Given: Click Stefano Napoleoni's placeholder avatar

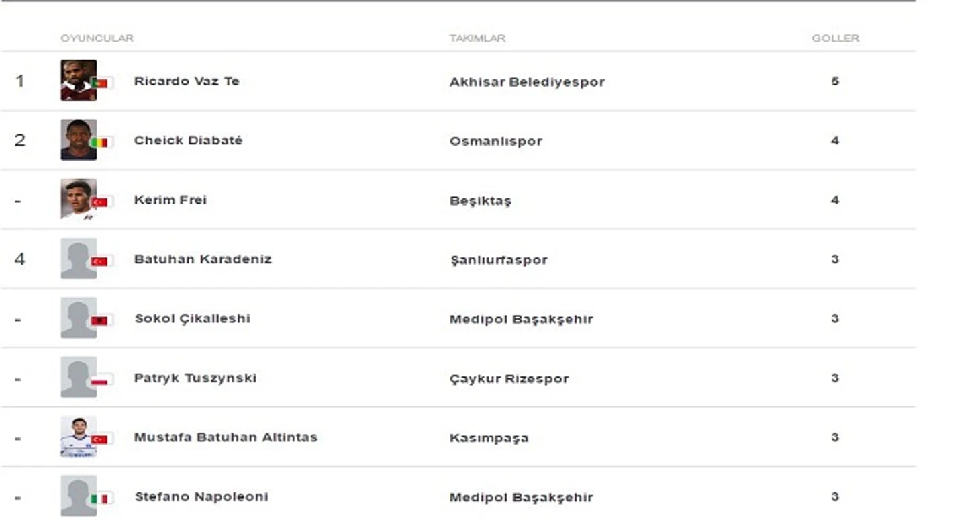Looking at the screenshot, I should [x=78, y=496].
